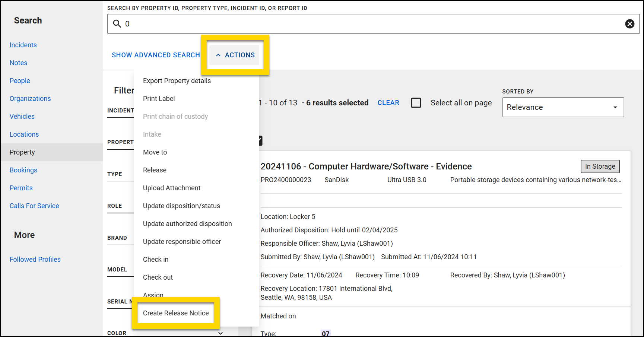Clear the search text with the X icon

(x=630, y=23)
